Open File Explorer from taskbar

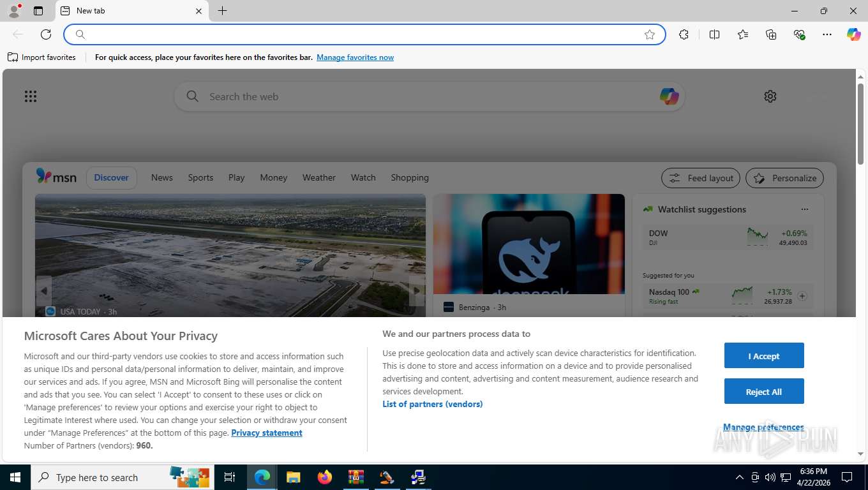(293, 477)
